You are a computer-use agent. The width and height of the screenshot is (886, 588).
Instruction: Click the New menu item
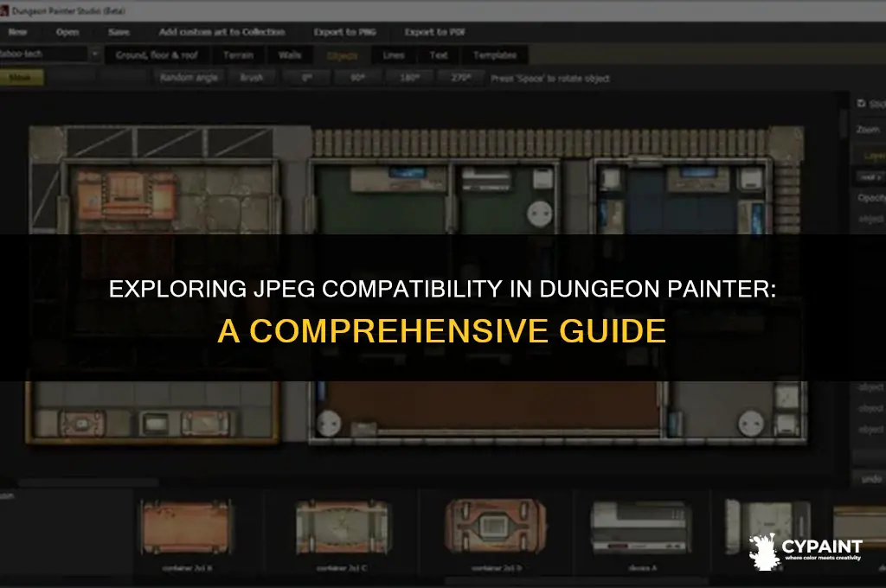pos(17,32)
